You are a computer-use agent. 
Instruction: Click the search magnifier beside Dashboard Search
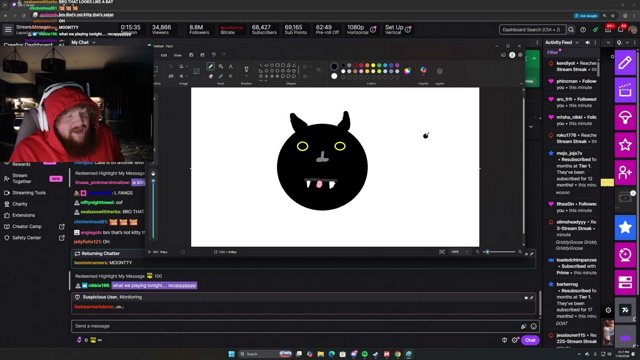(x=571, y=30)
